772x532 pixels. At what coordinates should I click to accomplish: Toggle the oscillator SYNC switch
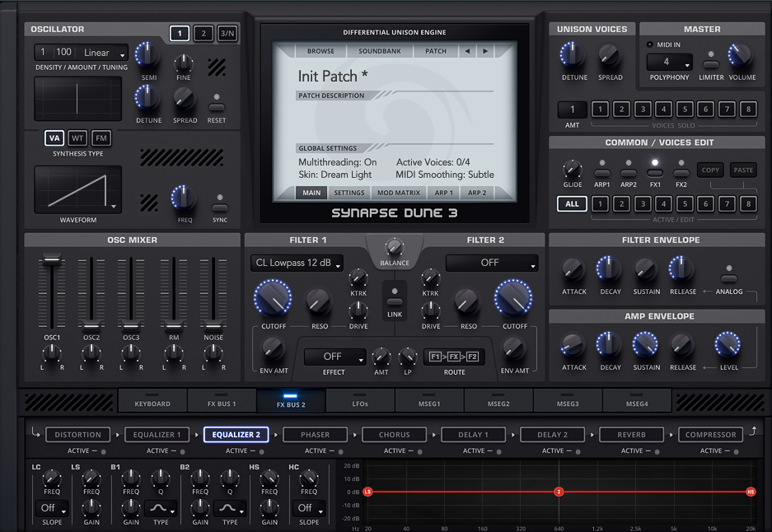[220, 208]
